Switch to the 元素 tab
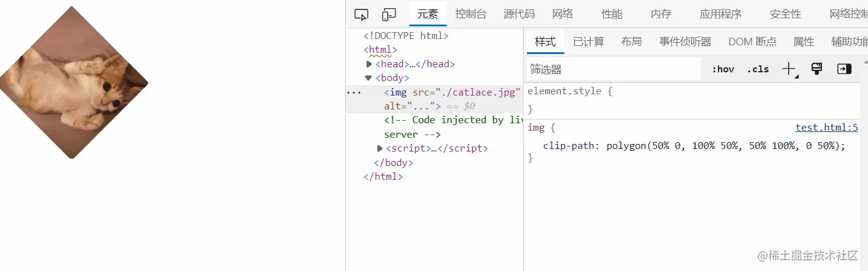Viewport: 868px width, 271px height. pyautogui.click(x=428, y=14)
